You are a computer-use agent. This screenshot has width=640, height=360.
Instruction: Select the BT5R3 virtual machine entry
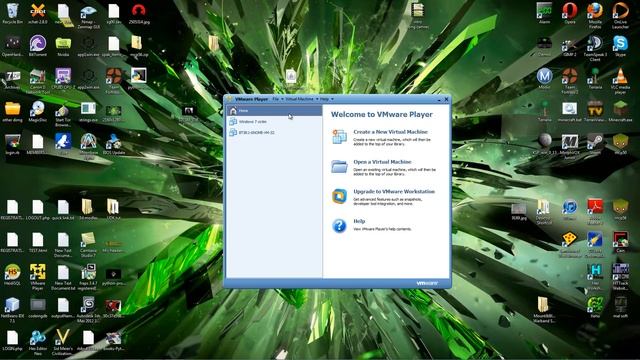tap(274, 133)
